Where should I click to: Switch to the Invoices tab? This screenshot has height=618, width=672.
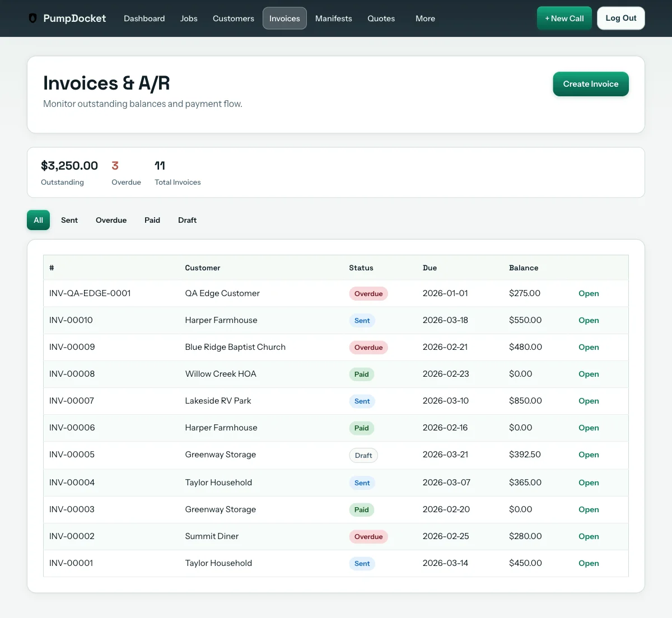tap(284, 18)
